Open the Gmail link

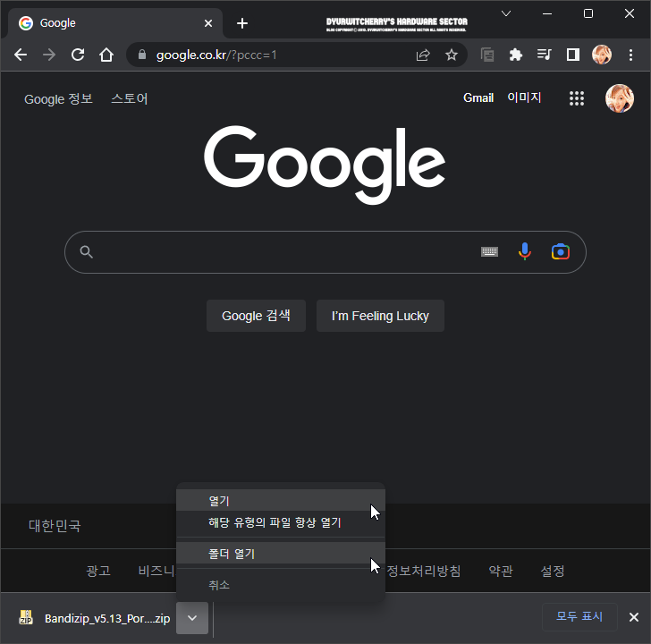pos(478,98)
